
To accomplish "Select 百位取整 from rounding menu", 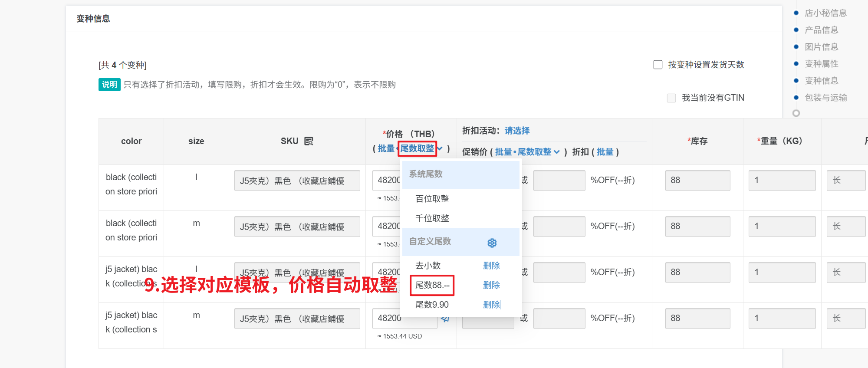I will click(x=432, y=199).
